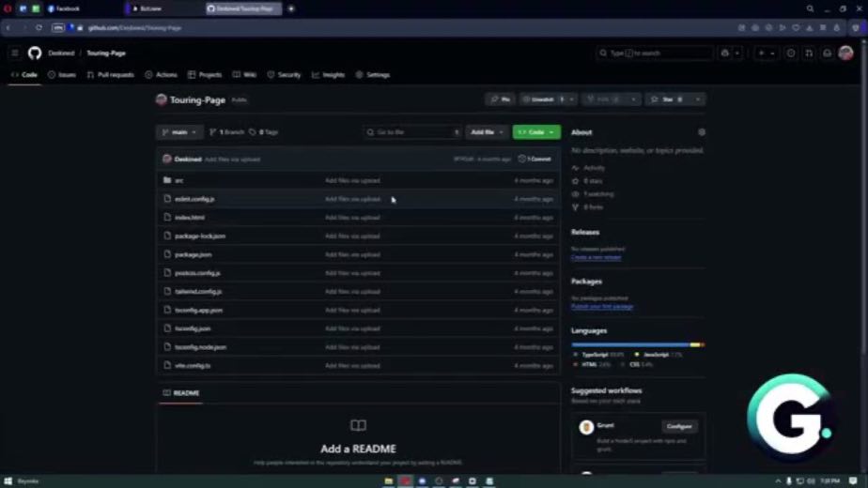
Task: Click Publish your first package link
Action: 602,307
